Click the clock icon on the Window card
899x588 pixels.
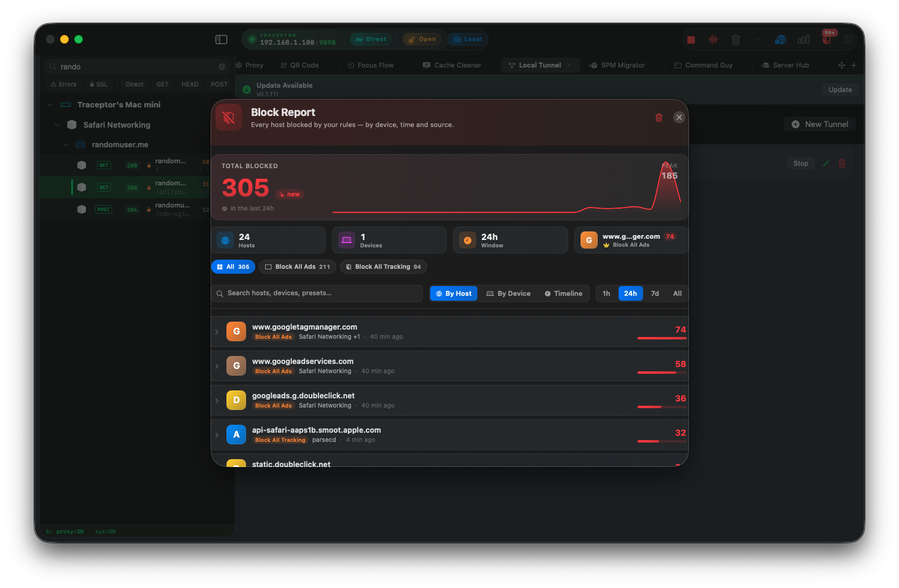pyautogui.click(x=468, y=241)
